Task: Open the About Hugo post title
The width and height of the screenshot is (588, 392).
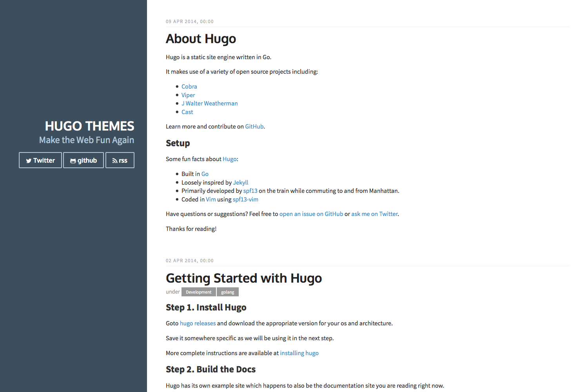Action: click(201, 38)
